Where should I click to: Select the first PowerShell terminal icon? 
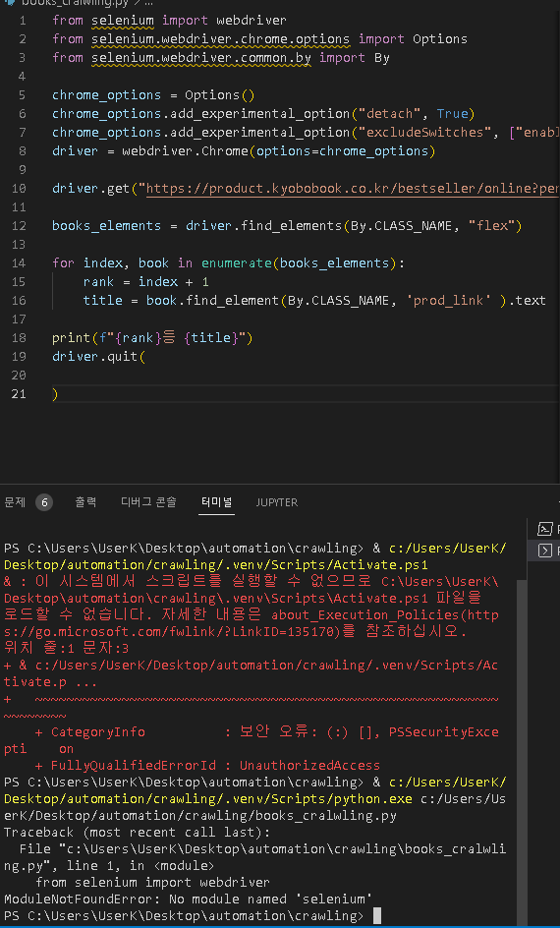tap(544, 529)
